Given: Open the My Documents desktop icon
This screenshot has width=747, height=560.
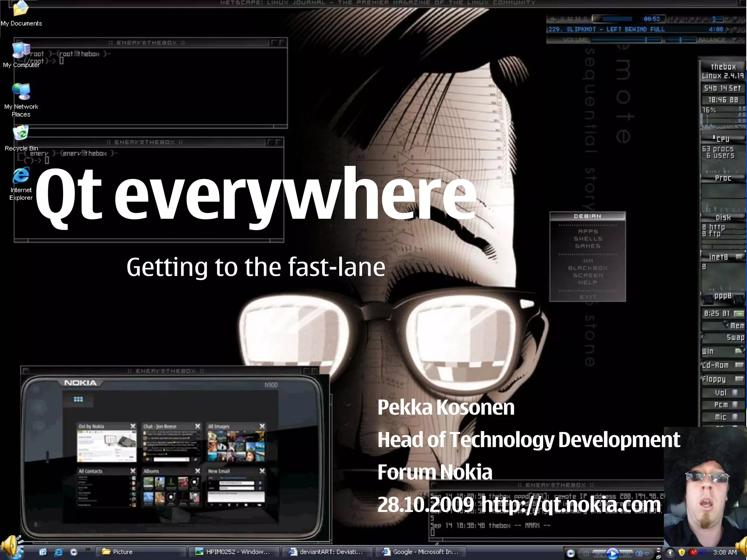Looking at the screenshot, I should click(21, 9).
